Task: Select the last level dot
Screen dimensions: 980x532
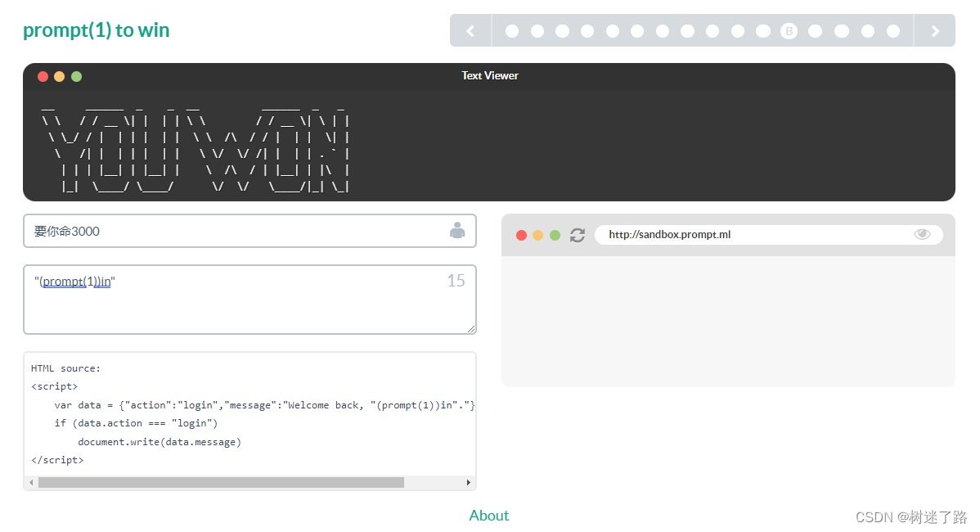Action: click(x=893, y=30)
